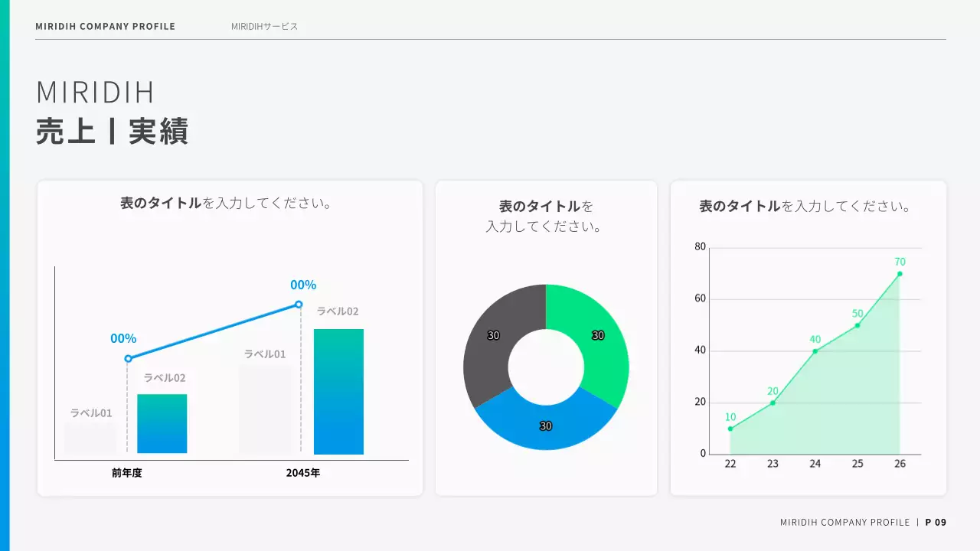The height and width of the screenshot is (551, 980).
Task: Click the data point labeled 10 on line chart
Action: (730, 429)
